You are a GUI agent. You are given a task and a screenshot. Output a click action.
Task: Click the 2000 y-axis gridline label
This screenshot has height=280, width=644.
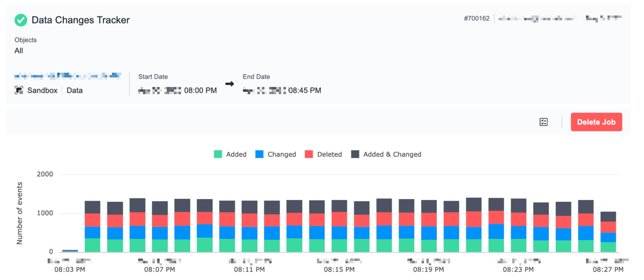(45, 174)
